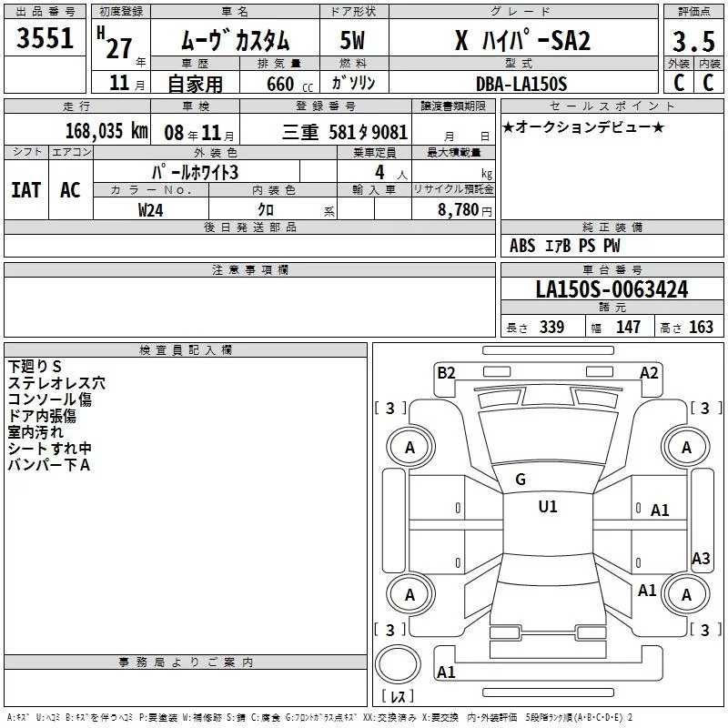Click the 検査員記入欄 header
The width and height of the screenshot is (728, 728).
click(x=186, y=350)
